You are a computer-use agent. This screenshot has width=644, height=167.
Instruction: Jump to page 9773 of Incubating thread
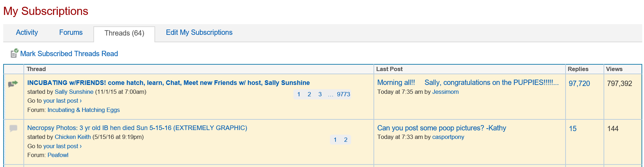click(343, 94)
